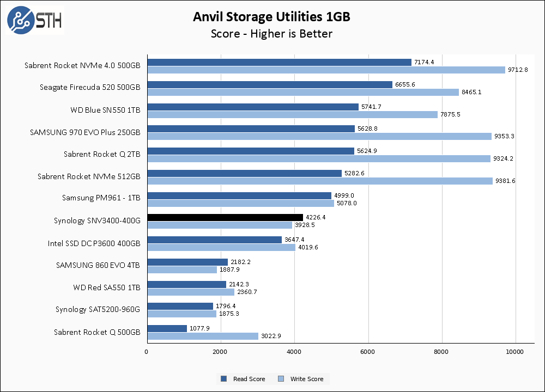The width and height of the screenshot is (545, 392).
Task: Click the Sabrent Rocket Q 500GB write bar
Action: click(202, 336)
